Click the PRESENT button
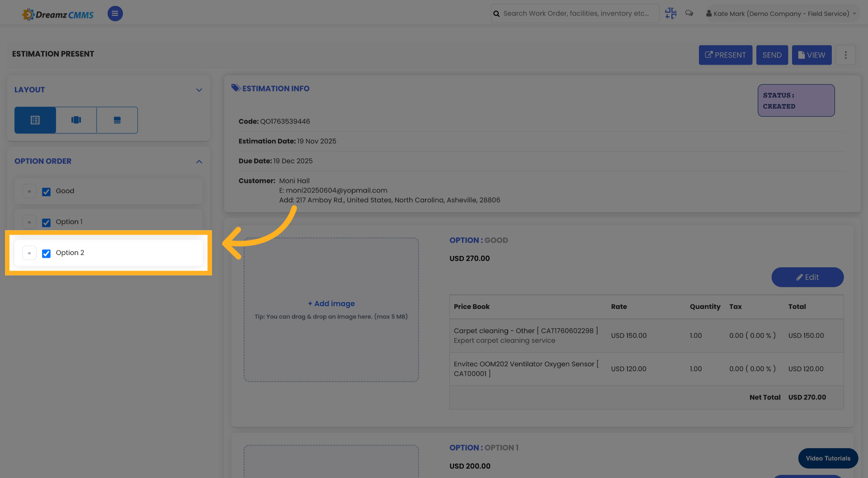This screenshot has width=868, height=478. tap(725, 55)
